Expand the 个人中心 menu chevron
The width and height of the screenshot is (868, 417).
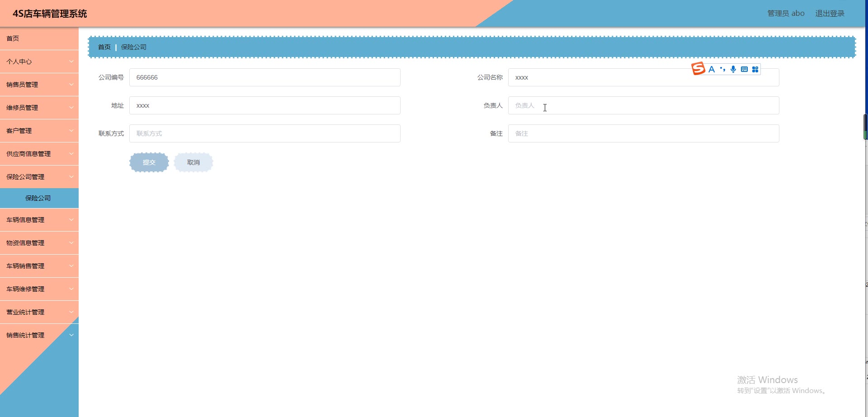coord(71,62)
